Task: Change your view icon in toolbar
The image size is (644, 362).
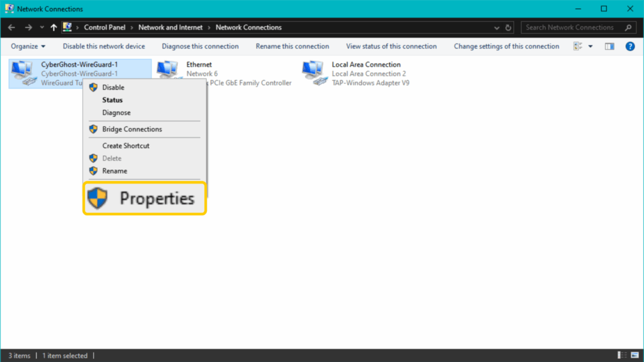Action: (578, 47)
